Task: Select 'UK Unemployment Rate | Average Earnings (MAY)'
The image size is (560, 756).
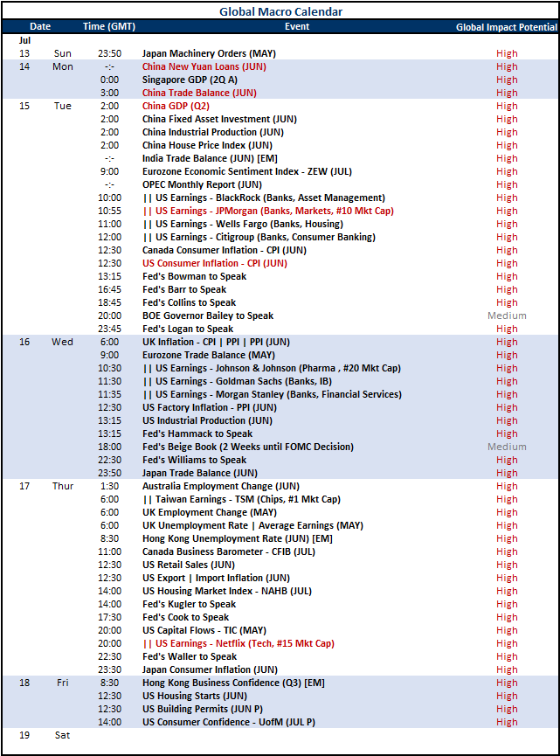Action: [252, 525]
